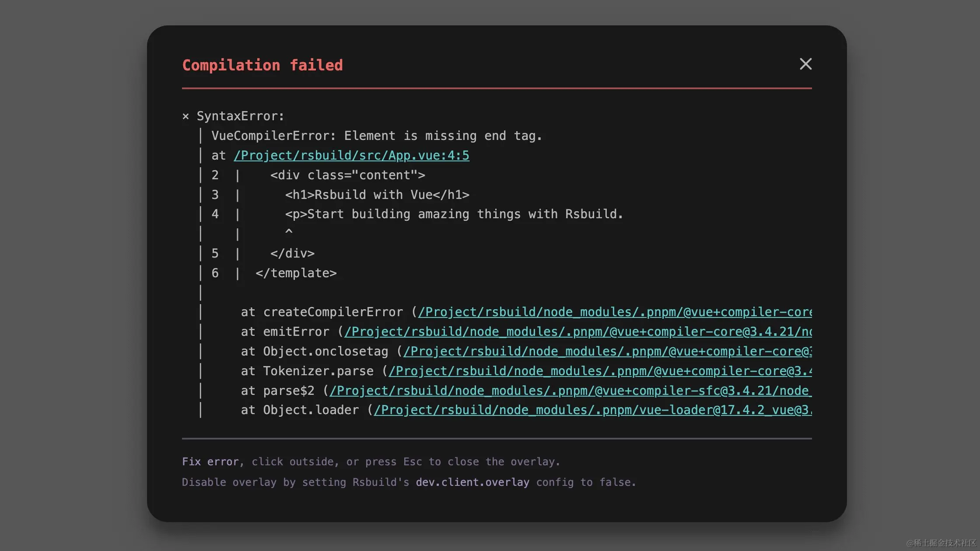980x551 pixels.
Task: Click the VueCompilerError message line
Action: point(376,136)
